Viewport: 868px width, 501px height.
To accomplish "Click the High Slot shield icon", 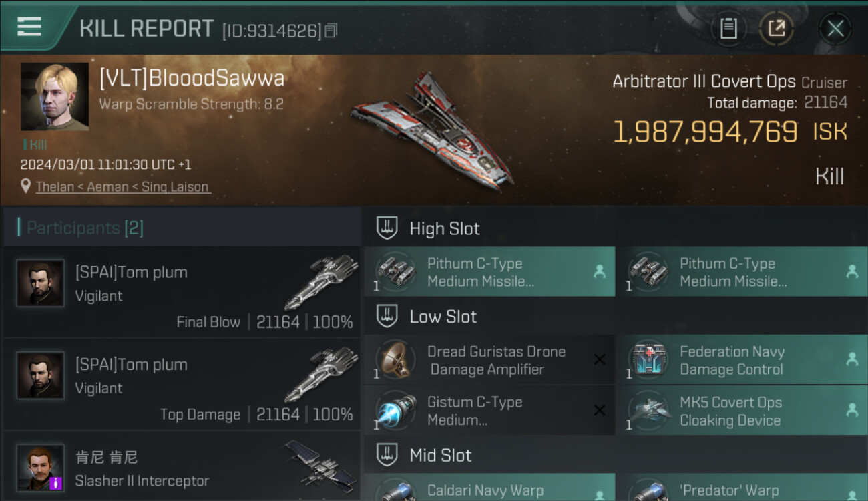I will coord(387,228).
